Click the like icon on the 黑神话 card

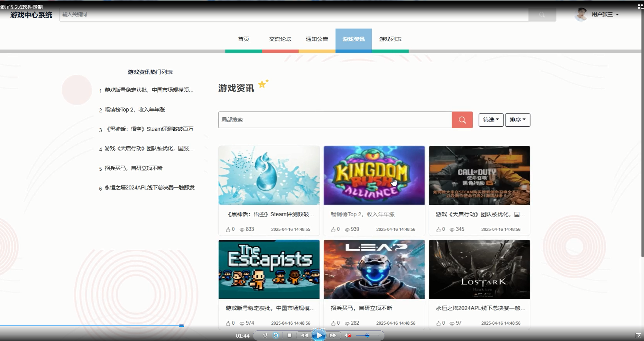click(228, 229)
